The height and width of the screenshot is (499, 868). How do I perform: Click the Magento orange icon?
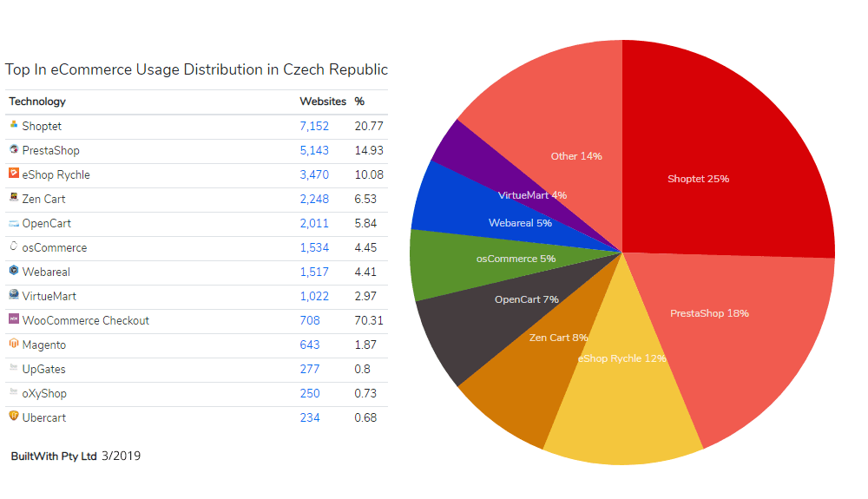point(14,344)
